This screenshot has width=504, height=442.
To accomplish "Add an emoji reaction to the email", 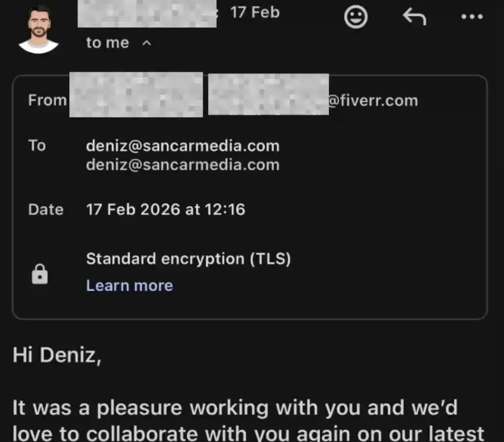I will click(356, 17).
